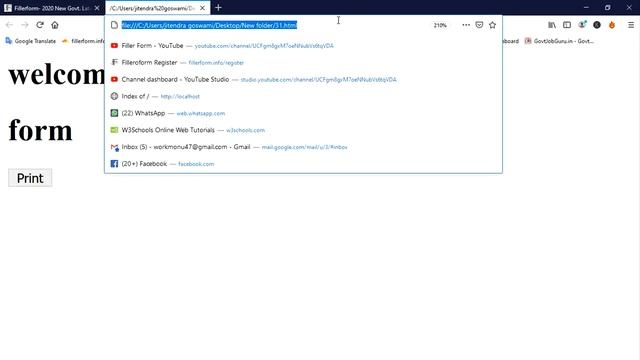Image resolution: width=640 pixels, height=360 pixels.
Task: Click the selected file URL in address bar
Action: click(209, 25)
